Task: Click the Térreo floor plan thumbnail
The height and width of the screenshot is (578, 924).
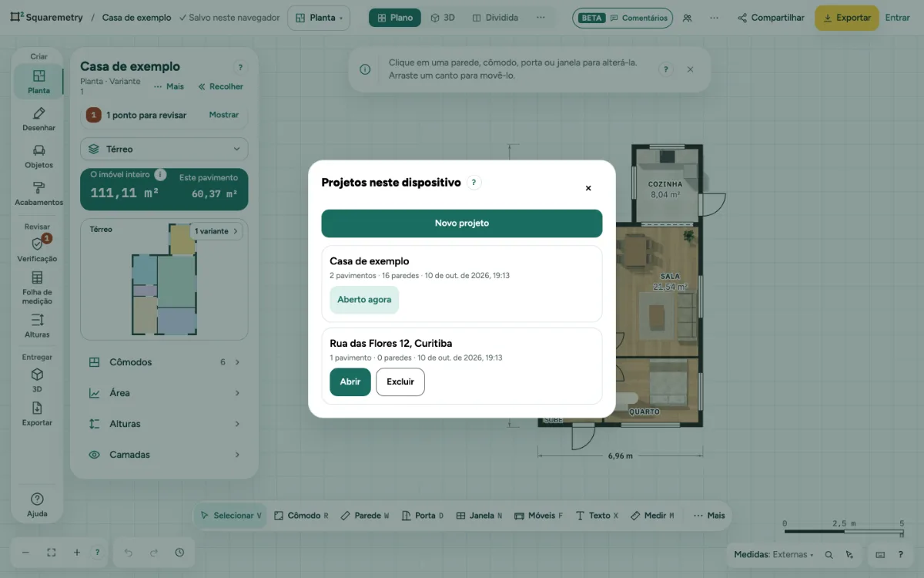Action: pos(164,280)
